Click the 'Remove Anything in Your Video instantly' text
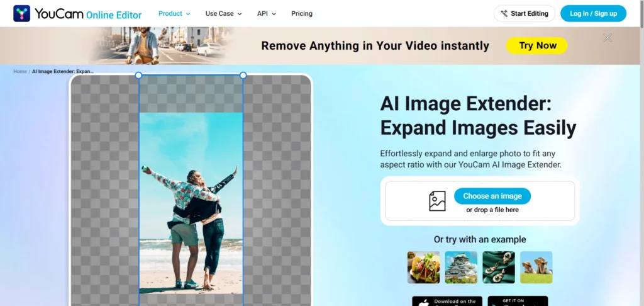The height and width of the screenshot is (306, 644). coord(375,46)
